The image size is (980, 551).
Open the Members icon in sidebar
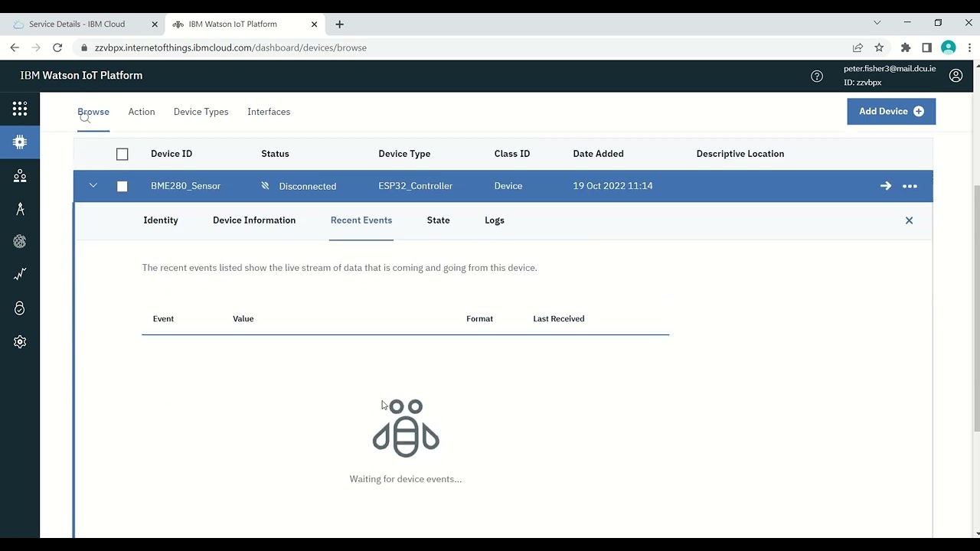coord(20,176)
